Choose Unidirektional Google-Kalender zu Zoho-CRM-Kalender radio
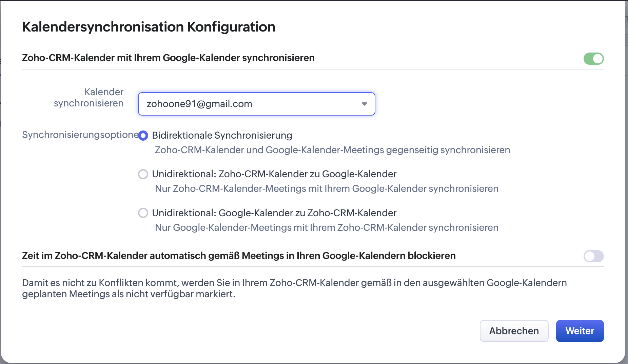 pyautogui.click(x=143, y=213)
